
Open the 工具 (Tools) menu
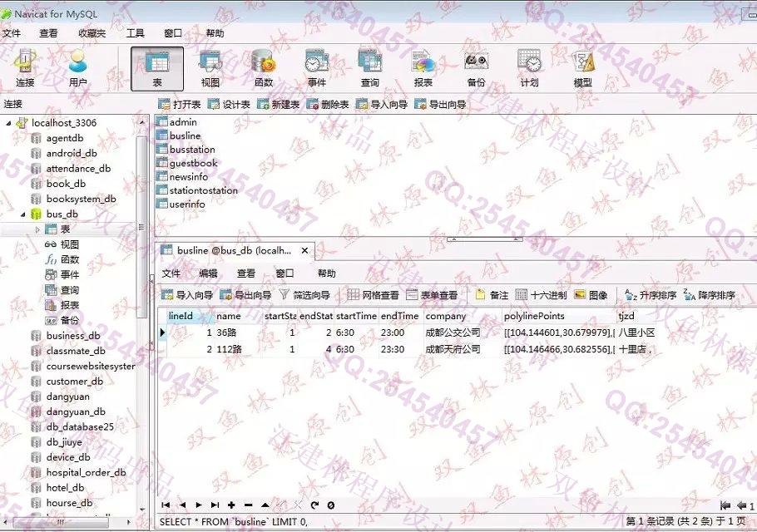[x=135, y=33]
